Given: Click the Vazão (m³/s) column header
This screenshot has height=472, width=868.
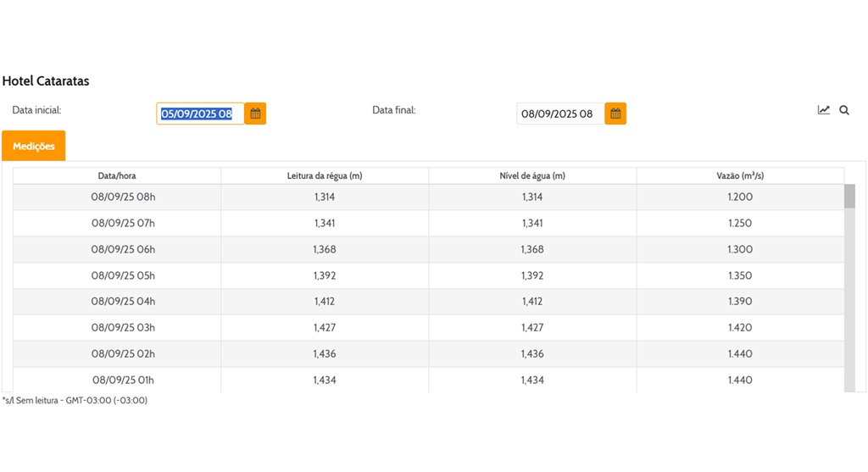Looking at the screenshot, I should (740, 176).
